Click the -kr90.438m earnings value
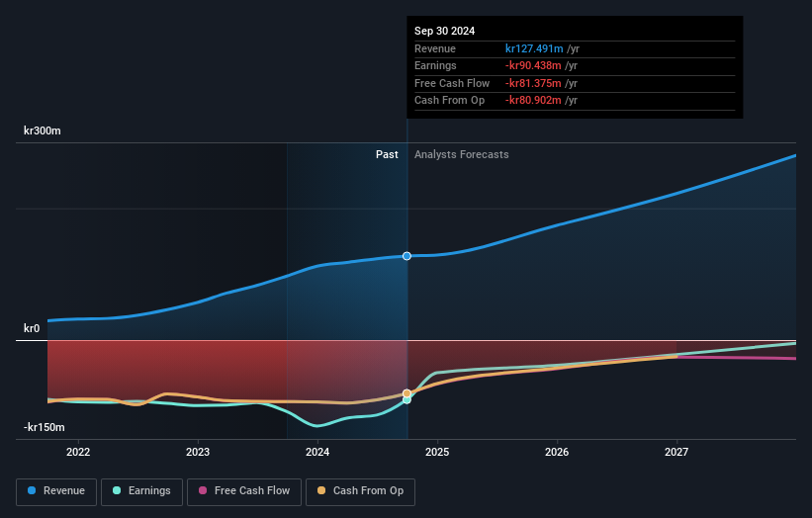The height and width of the screenshot is (518, 812). (x=533, y=65)
